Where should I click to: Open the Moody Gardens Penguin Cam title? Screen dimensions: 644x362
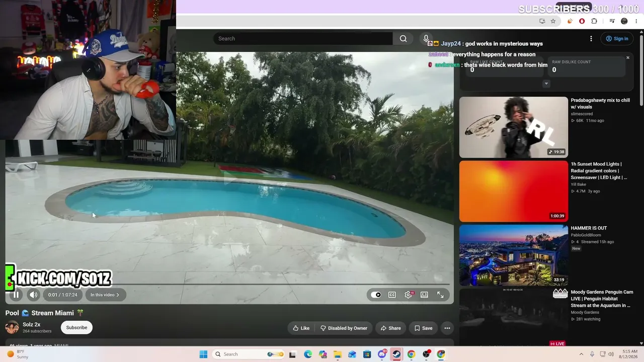pyautogui.click(x=602, y=299)
